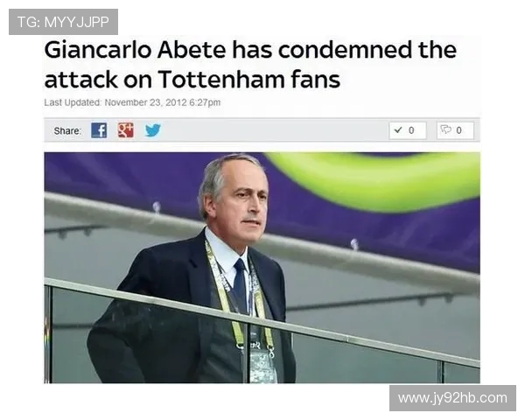The width and height of the screenshot is (525, 420).
Task: Click the 'Share:' label
Action: coord(67,130)
